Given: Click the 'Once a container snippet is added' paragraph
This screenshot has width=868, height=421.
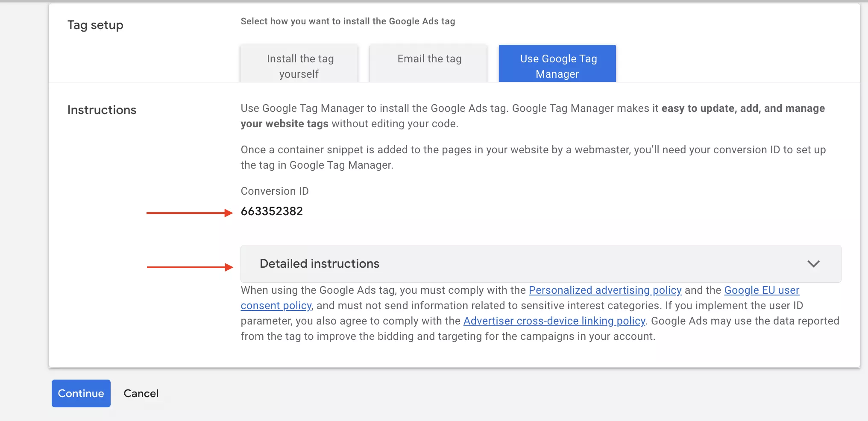Looking at the screenshot, I should (533, 158).
